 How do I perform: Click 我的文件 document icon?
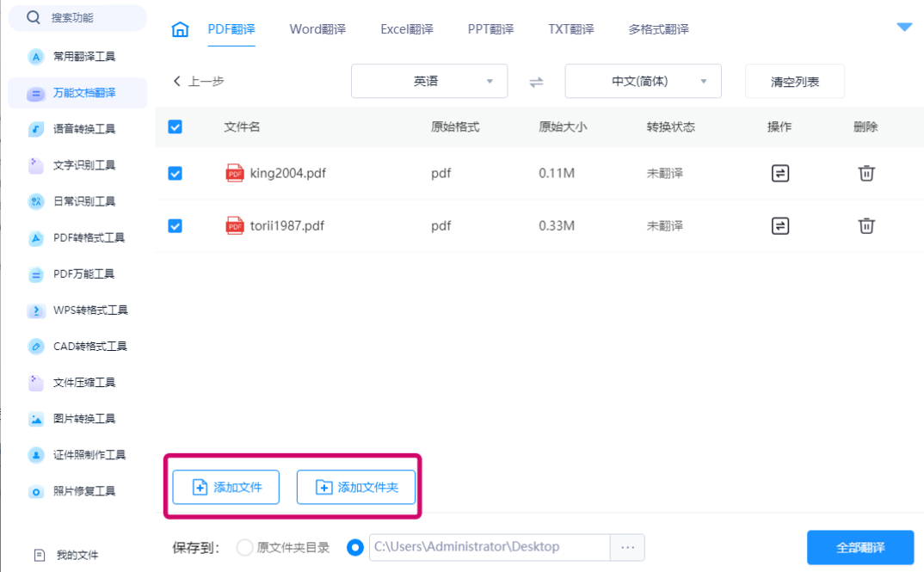click(40, 555)
